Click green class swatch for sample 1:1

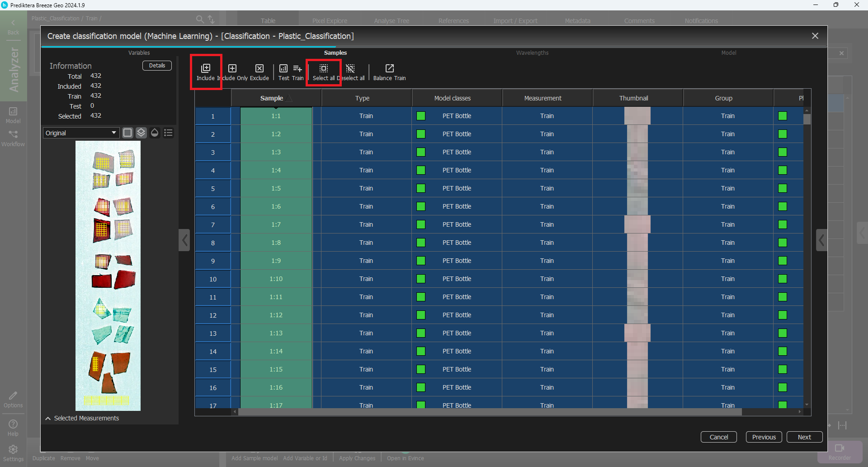pyautogui.click(x=421, y=116)
